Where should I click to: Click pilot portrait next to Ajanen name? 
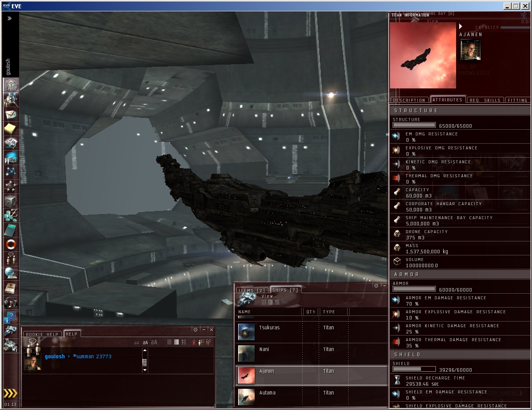(470, 50)
